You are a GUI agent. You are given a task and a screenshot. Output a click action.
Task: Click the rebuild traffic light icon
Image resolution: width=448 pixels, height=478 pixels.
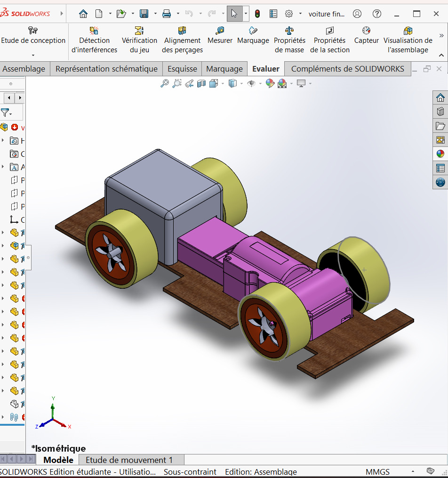coord(257,14)
